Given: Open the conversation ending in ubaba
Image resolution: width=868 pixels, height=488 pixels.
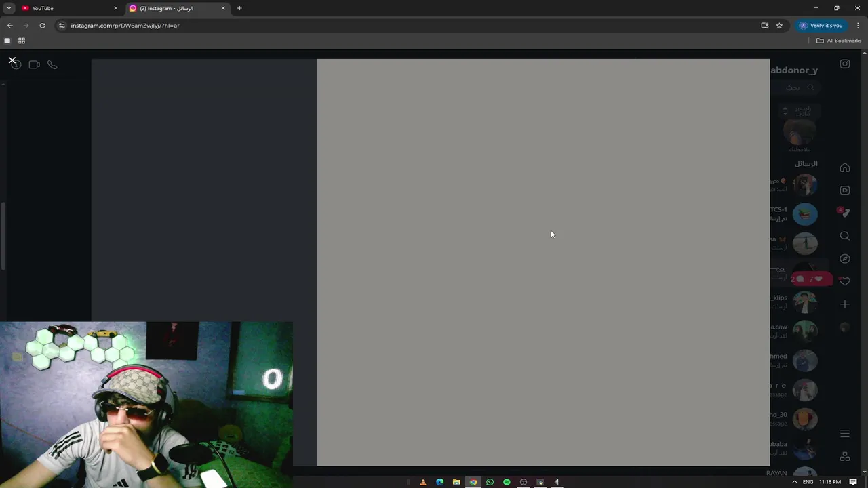Looking at the screenshot, I should [x=793, y=448].
